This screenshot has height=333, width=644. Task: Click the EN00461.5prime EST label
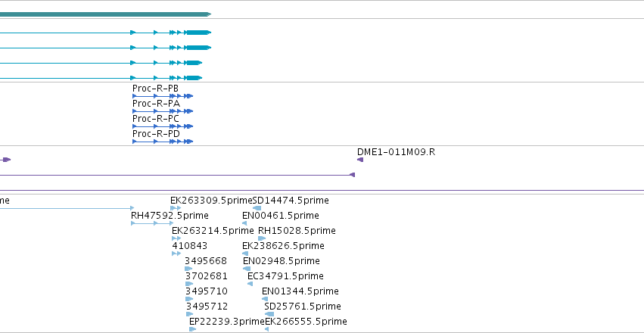point(281,216)
